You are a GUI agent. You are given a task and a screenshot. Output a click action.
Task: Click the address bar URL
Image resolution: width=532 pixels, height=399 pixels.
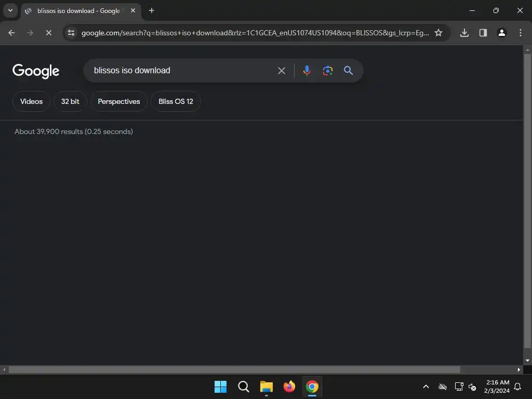coord(255,33)
